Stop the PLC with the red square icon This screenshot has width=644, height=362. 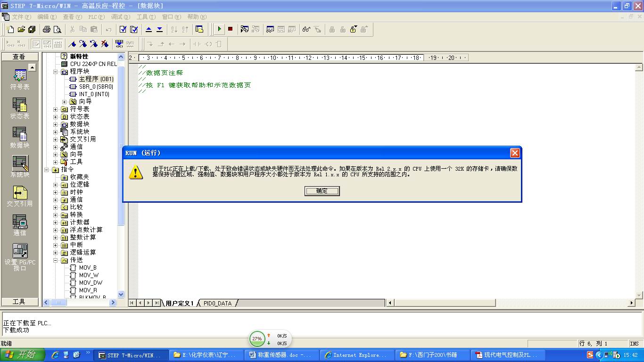tap(230, 29)
